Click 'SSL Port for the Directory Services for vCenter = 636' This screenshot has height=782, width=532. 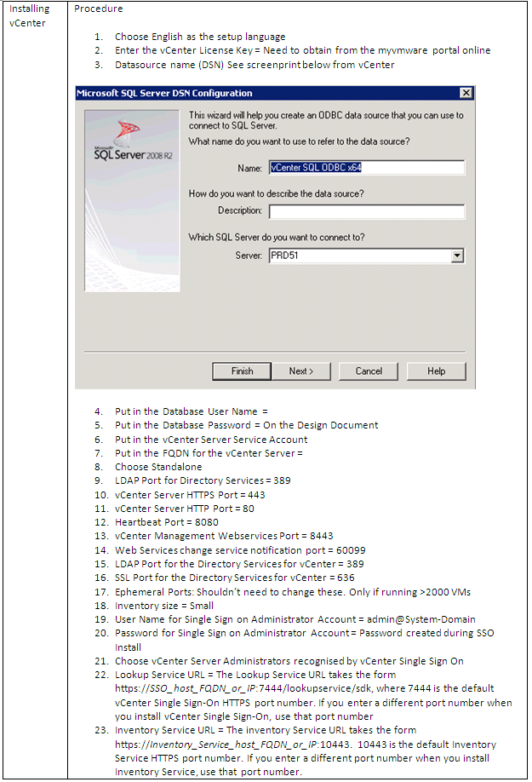[x=235, y=578]
